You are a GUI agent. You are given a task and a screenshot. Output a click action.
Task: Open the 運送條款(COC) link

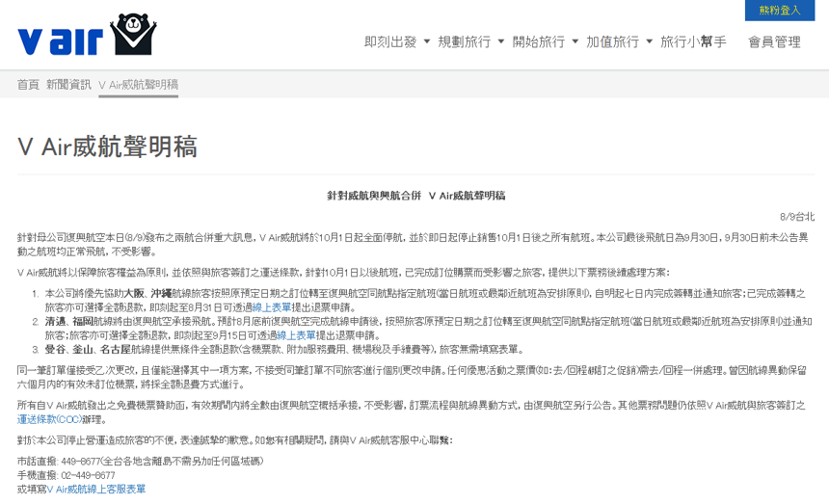coord(50,419)
